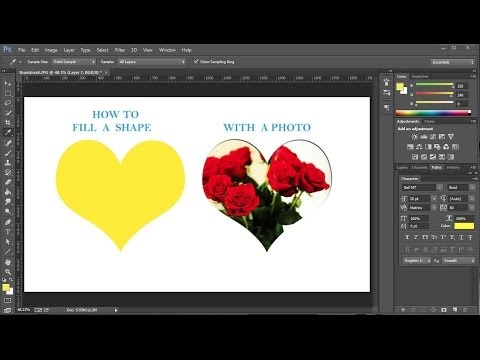Add a Photo Filter adjustment
Image resolution: width=480 pixels, height=360 pixels.
[x=437, y=147]
